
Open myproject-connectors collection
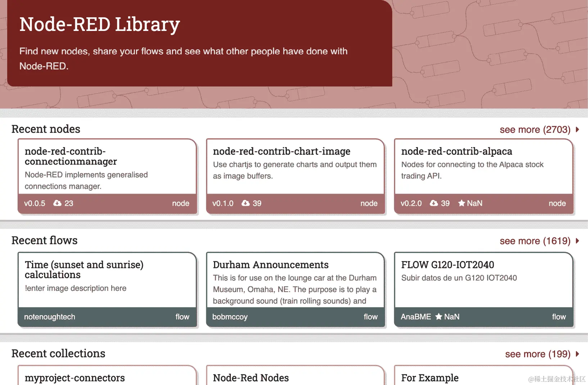(75, 378)
